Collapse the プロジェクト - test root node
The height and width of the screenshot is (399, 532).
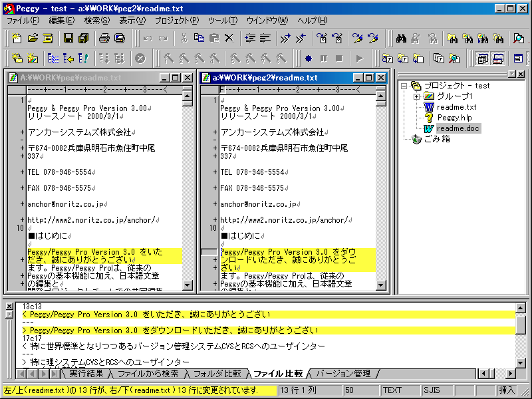click(x=404, y=86)
